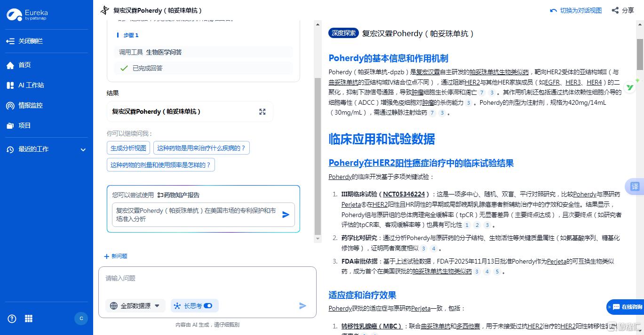Click the 生成分析视图 suggestion chip
The height and width of the screenshot is (335, 644).
(x=128, y=148)
